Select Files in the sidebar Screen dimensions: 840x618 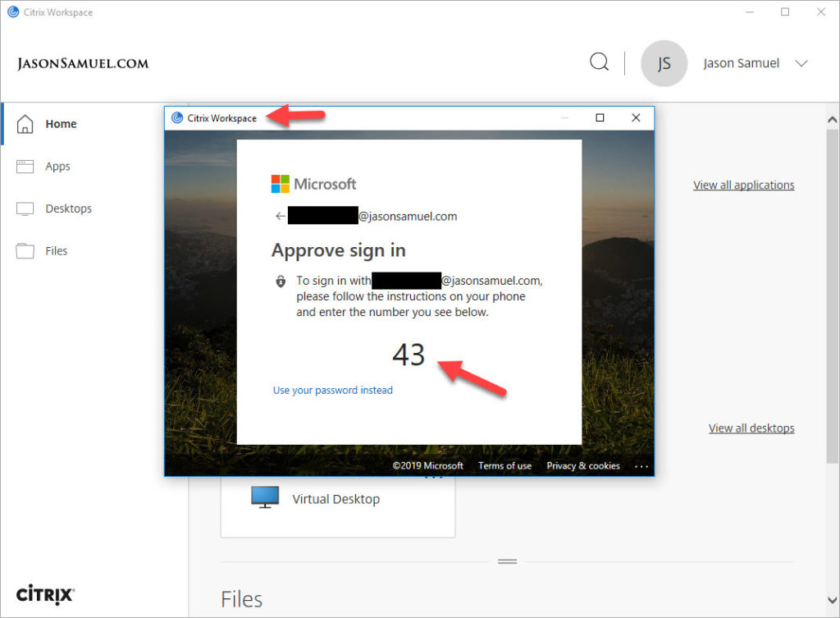pos(56,251)
